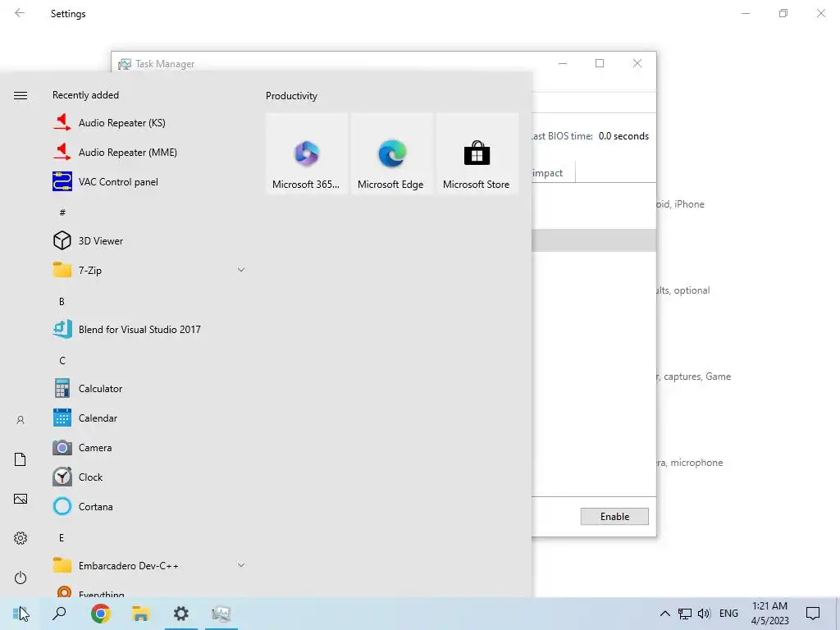Jump to letter B section header
840x630 pixels.
[x=62, y=302]
